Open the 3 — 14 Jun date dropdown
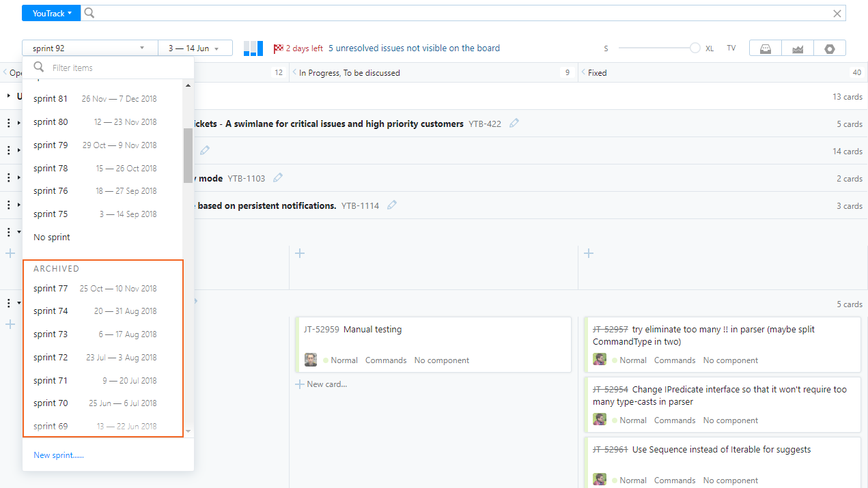This screenshot has width=868, height=488. coord(195,48)
